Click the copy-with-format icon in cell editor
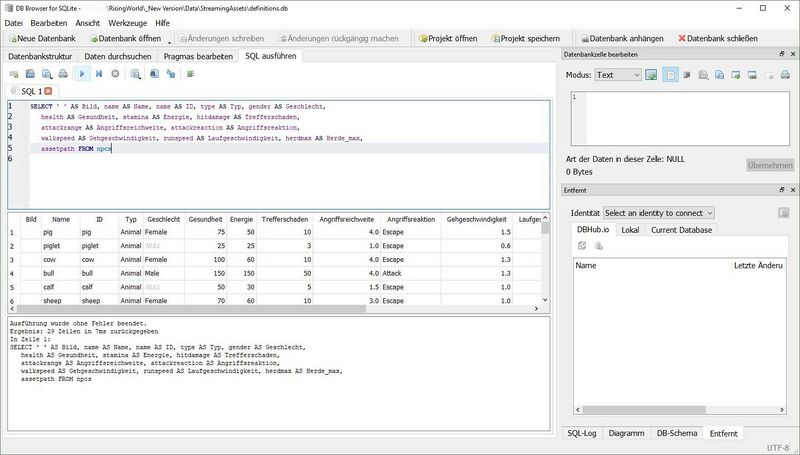This screenshot has width=800, height=455. coord(719,75)
